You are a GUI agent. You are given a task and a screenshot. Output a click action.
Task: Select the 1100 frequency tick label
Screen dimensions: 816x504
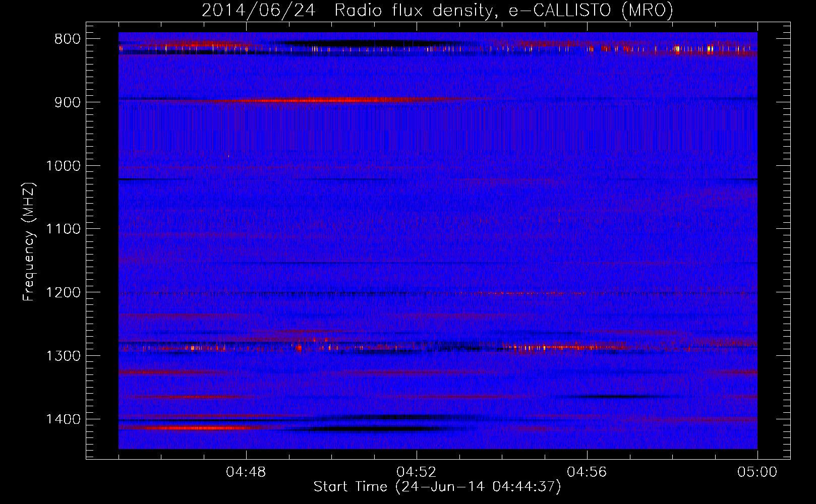(63, 229)
